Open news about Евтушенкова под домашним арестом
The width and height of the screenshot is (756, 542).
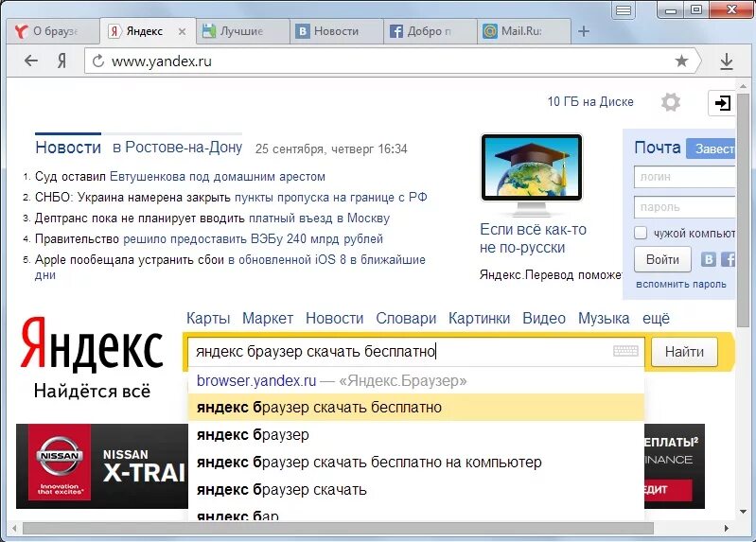click(x=218, y=177)
